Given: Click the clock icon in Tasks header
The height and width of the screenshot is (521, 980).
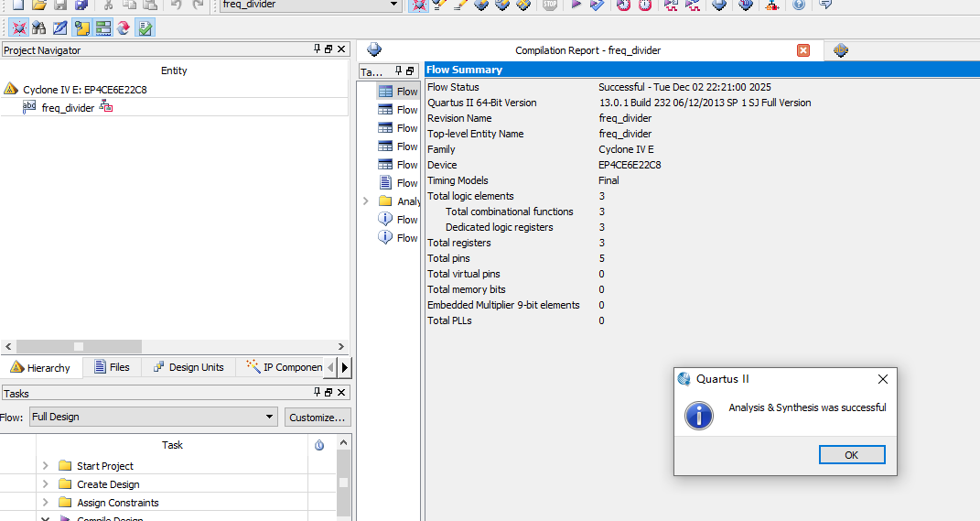Looking at the screenshot, I should click(x=319, y=445).
